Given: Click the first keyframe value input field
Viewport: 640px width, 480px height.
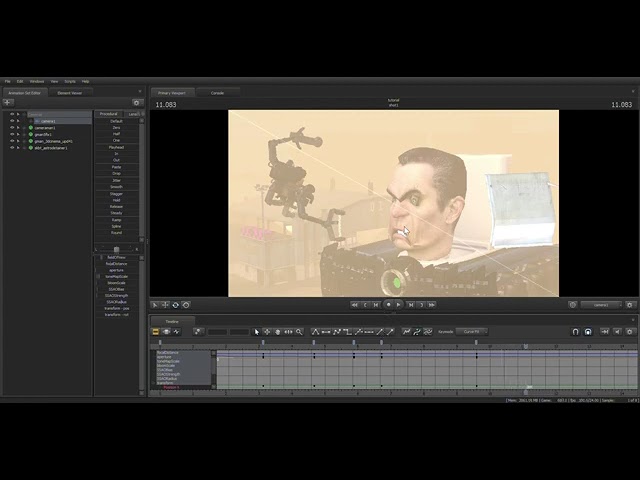Looking at the screenshot, I should (217, 332).
